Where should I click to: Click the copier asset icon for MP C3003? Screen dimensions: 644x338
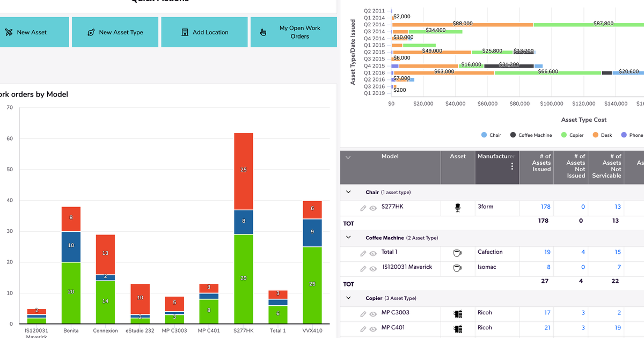click(x=458, y=314)
